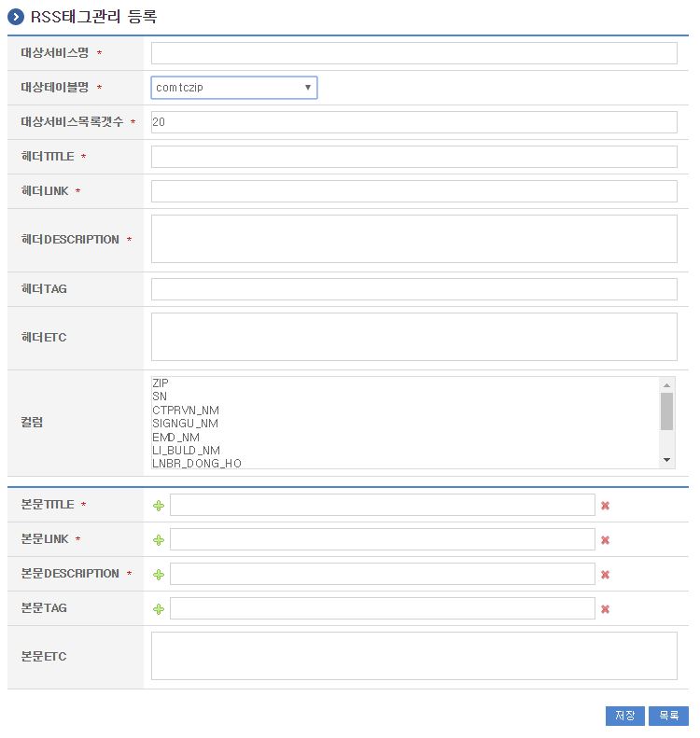Click the red X icon for 본문DESCRIPTION
This screenshot has width=700, height=738.
point(605,575)
